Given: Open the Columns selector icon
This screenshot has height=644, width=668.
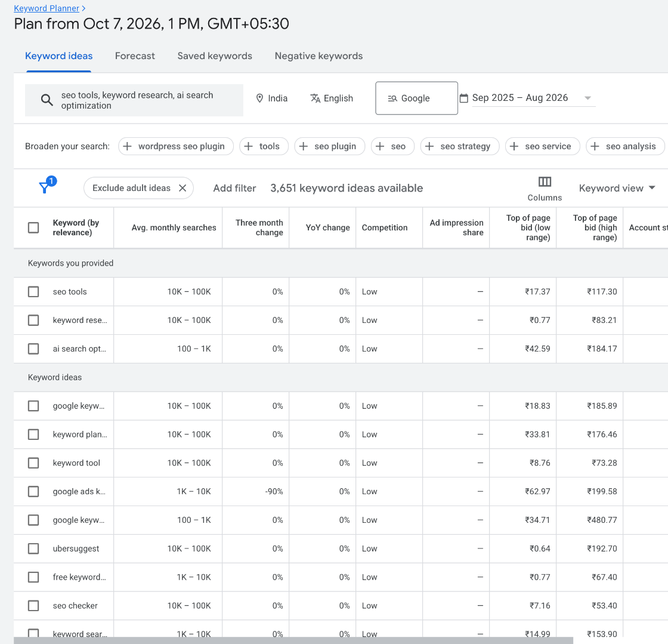Looking at the screenshot, I should point(545,182).
